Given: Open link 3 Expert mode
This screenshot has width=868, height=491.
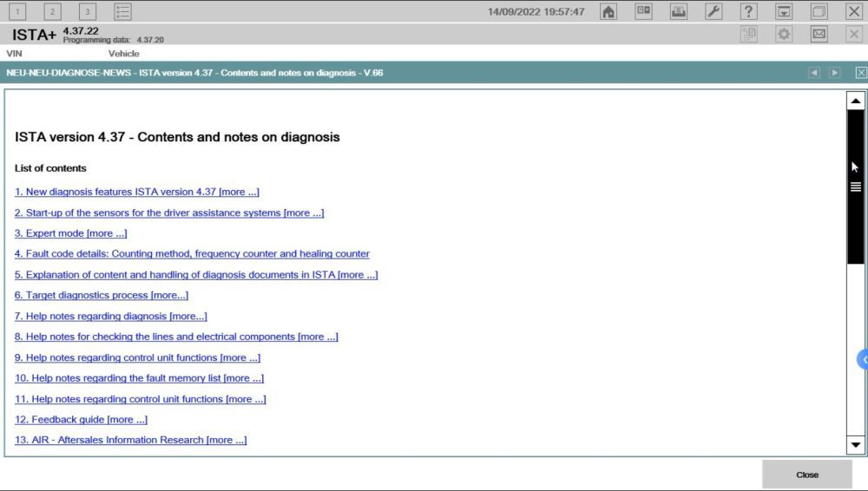Looking at the screenshot, I should pos(71,233).
